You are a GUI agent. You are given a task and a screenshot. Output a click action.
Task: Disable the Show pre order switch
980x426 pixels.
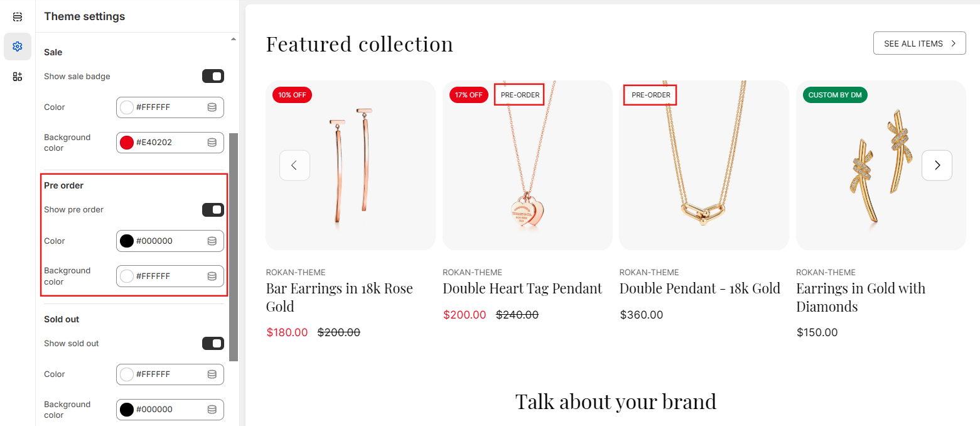pyautogui.click(x=213, y=210)
